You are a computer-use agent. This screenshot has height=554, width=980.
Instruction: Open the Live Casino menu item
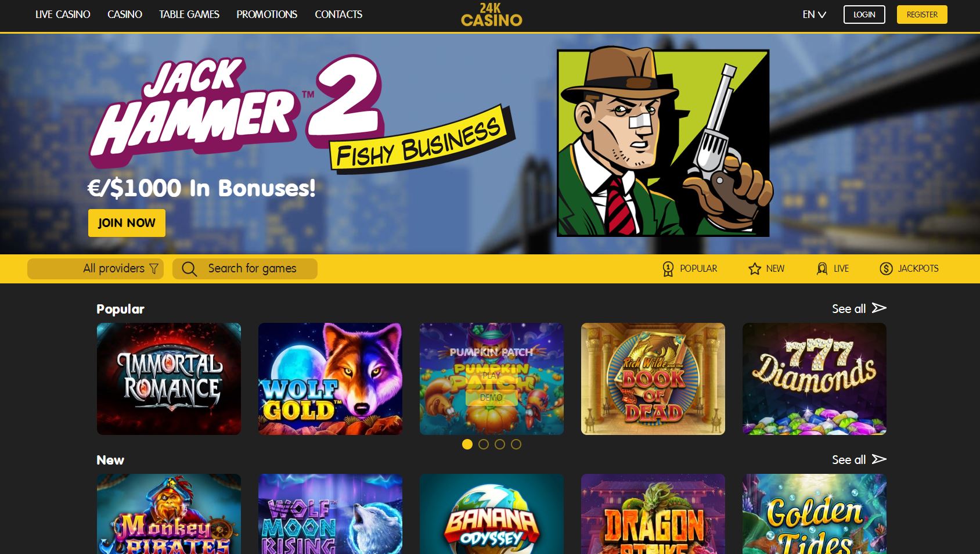[63, 15]
